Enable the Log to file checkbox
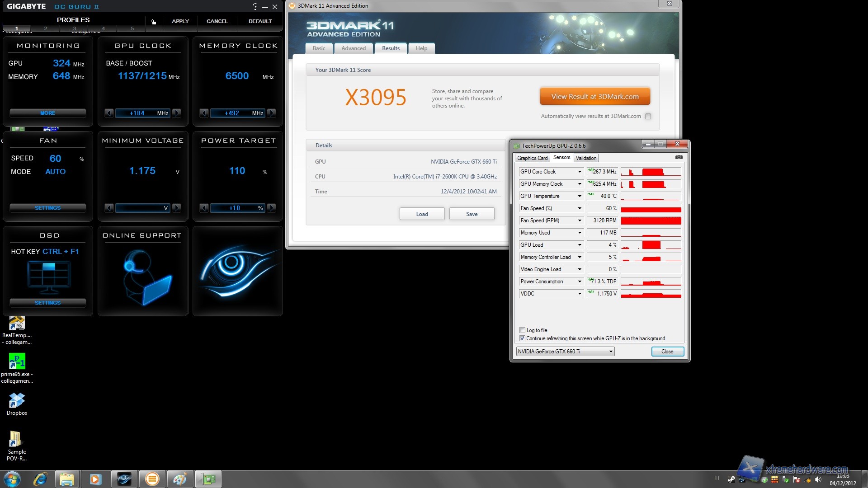Image resolution: width=868 pixels, height=488 pixels. pos(523,330)
